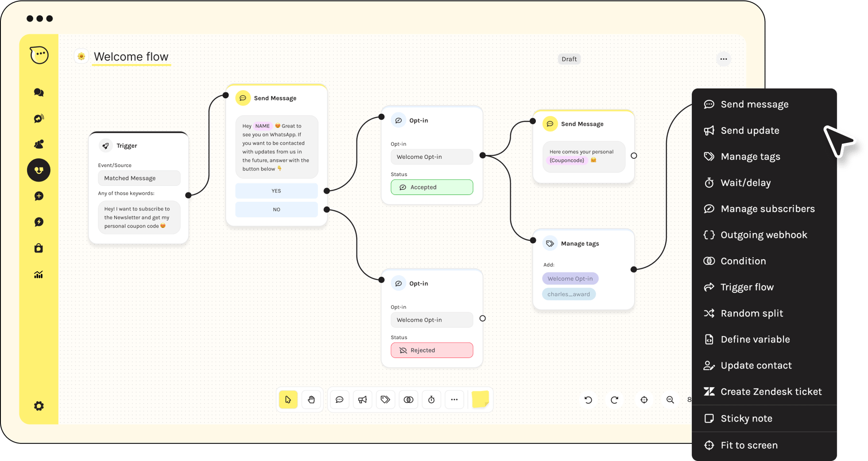Open the Matched Message event source field
The height and width of the screenshot is (461, 868).
point(139,178)
